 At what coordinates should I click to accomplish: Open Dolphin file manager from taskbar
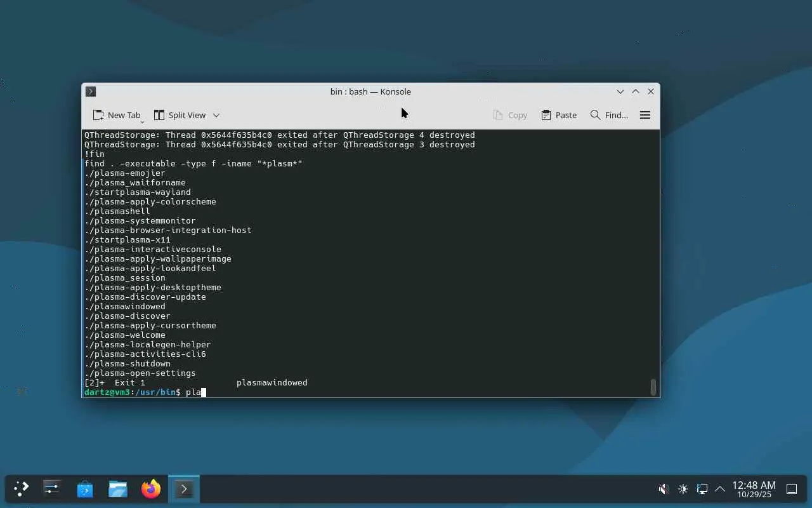coord(118,489)
